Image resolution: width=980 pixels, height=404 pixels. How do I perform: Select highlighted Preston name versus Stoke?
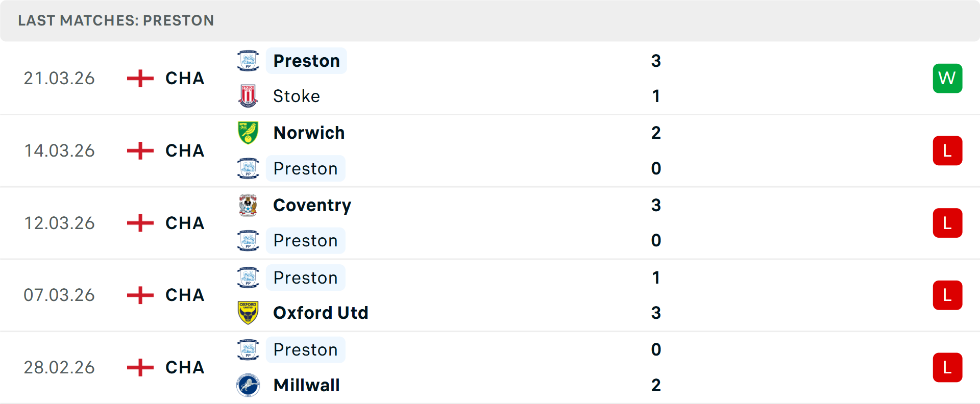click(x=306, y=61)
